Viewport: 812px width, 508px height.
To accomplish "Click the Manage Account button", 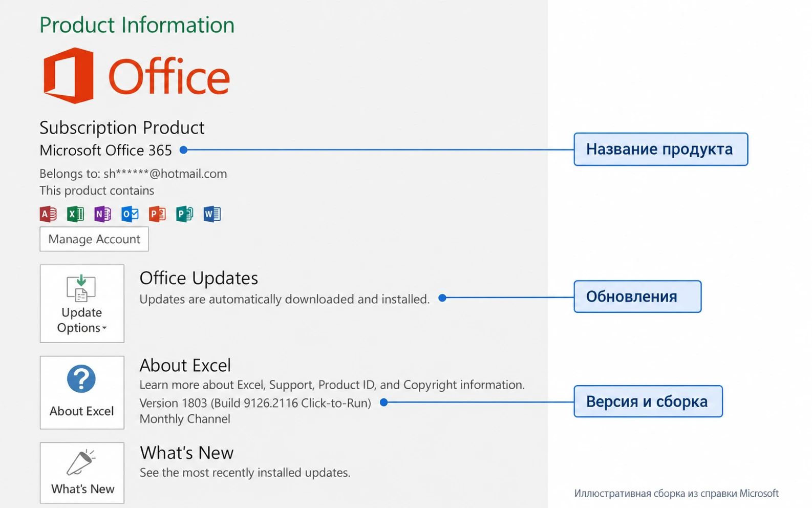I will (94, 239).
